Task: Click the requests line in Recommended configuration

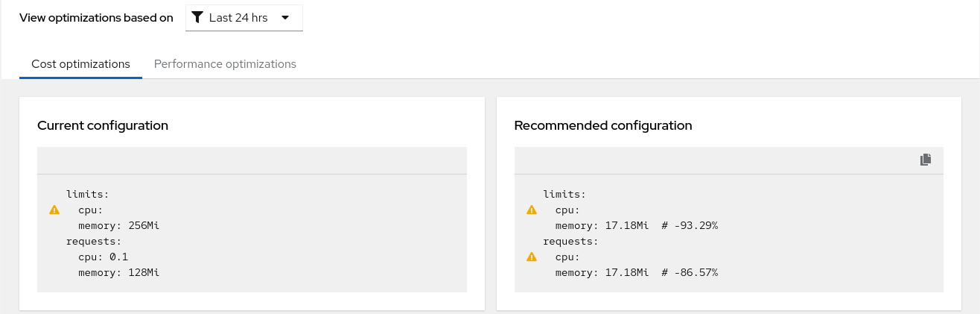Action: click(x=570, y=242)
